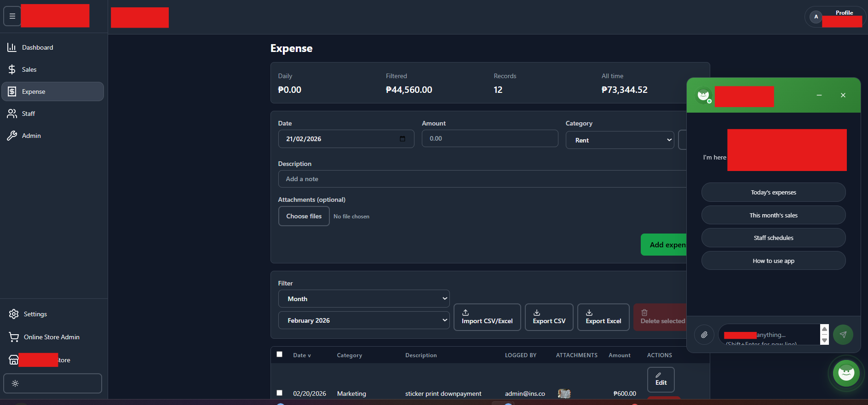Click the floating chatbot launcher icon
The image size is (868, 405).
click(x=846, y=373)
